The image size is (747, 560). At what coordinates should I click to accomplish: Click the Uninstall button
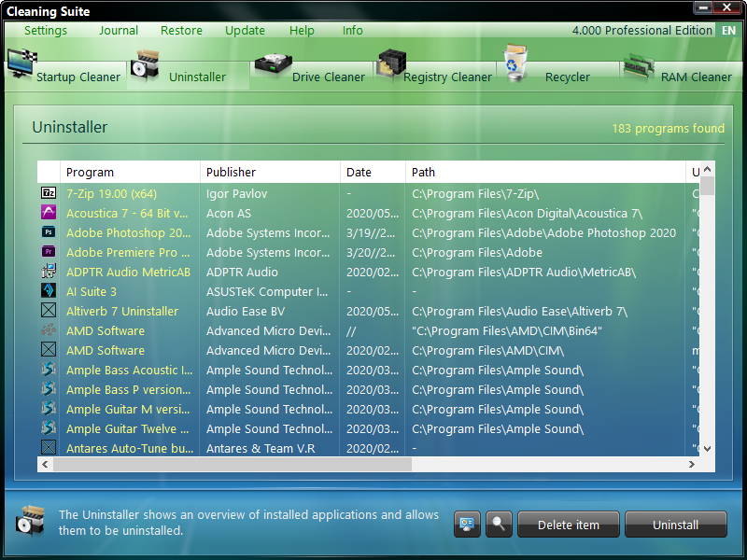point(675,525)
